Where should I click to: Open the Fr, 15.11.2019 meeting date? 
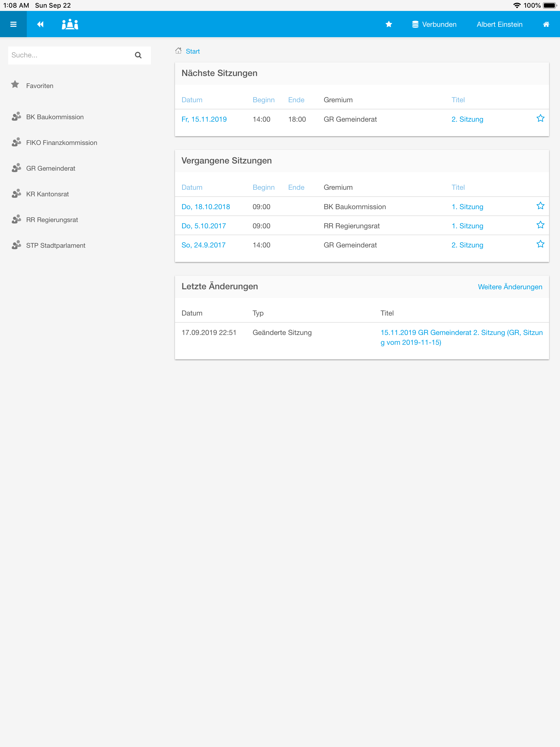coord(204,119)
